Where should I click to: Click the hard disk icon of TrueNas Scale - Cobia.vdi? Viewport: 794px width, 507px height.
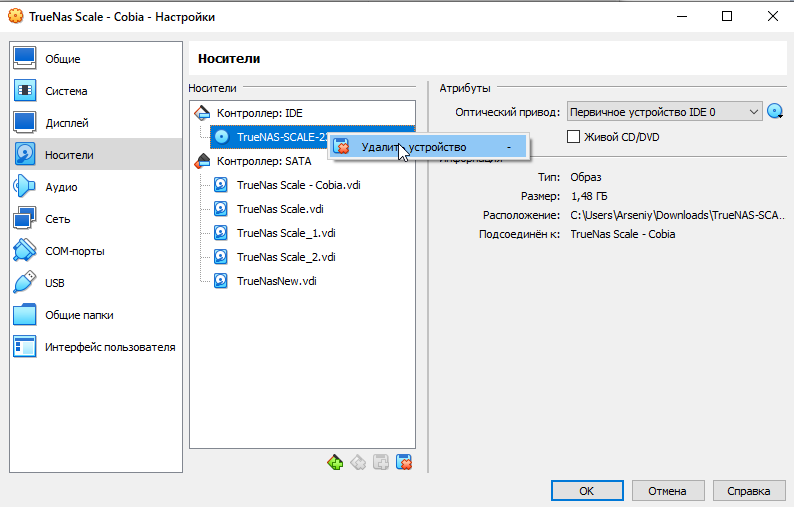coord(221,185)
